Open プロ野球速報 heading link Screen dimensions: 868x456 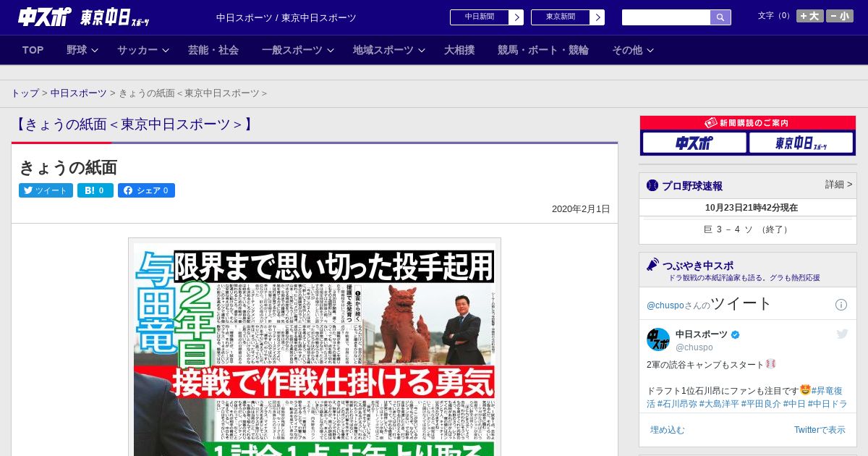coord(692,186)
